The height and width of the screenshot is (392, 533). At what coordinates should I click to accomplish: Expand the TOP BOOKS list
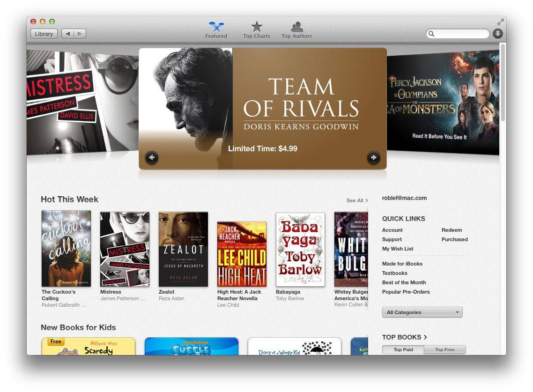click(404, 337)
